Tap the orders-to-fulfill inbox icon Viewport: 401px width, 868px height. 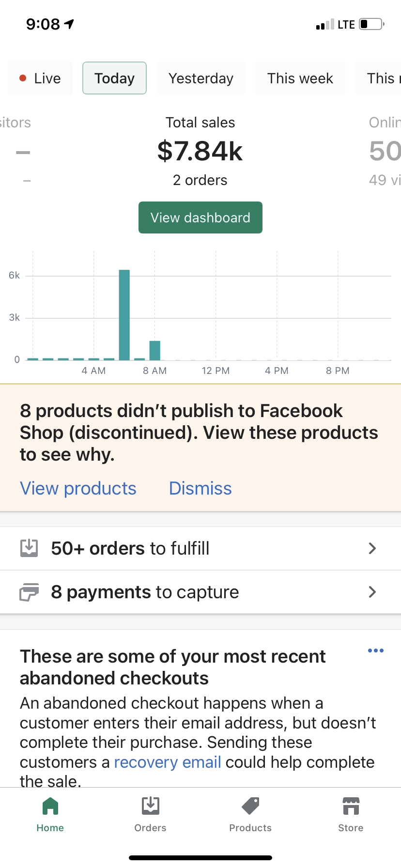pyautogui.click(x=29, y=548)
